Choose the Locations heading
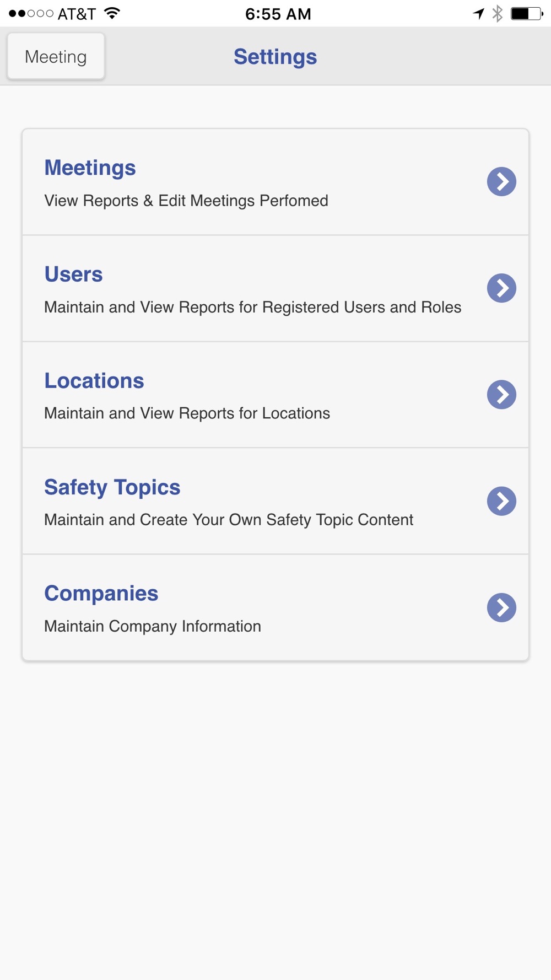551x980 pixels. coord(94,380)
